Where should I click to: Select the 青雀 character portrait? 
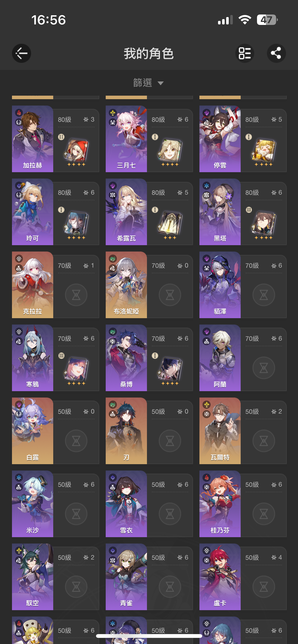tap(126, 577)
